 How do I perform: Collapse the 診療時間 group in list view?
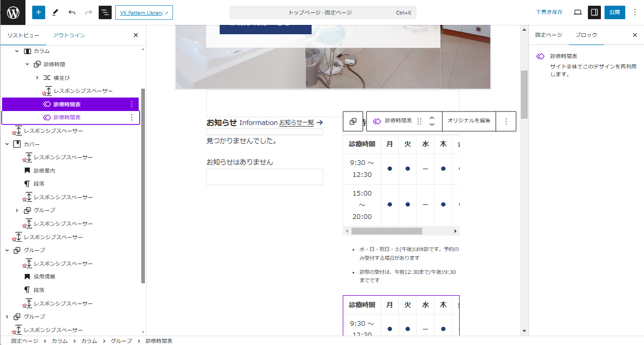coord(28,64)
